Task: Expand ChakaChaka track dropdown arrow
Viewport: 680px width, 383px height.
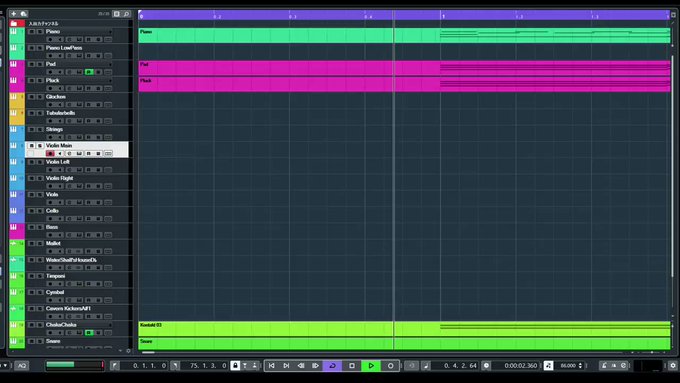Action: click(110, 325)
